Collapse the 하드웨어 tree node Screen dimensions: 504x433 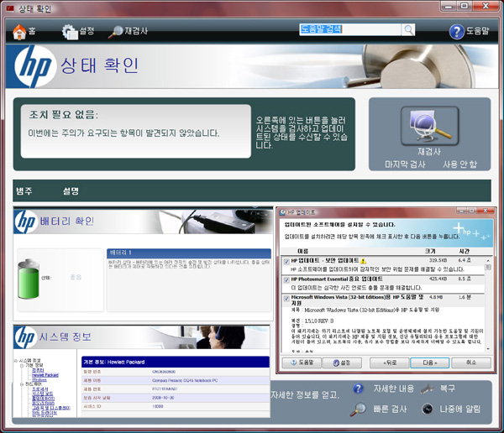22,384
